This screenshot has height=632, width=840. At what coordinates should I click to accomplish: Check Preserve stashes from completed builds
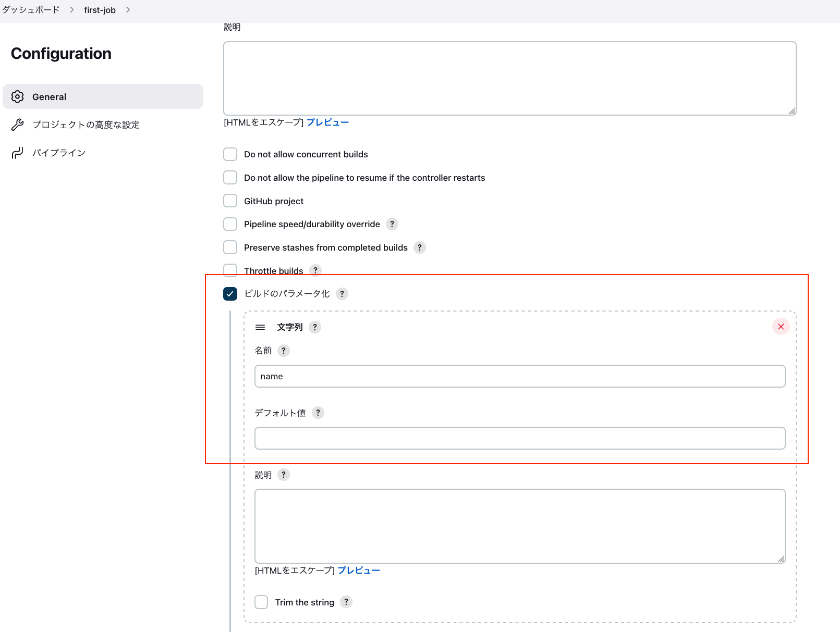[230, 247]
